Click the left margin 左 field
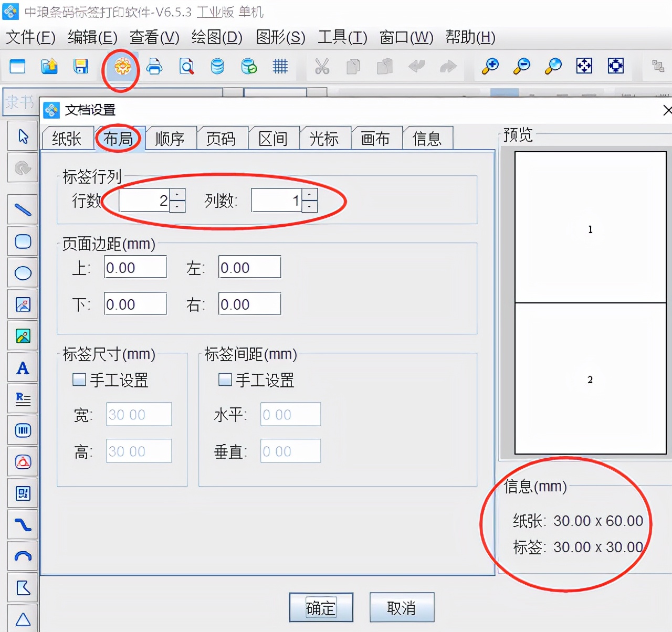Screen dimensions: 672x632 pyautogui.click(x=250, y=267)
